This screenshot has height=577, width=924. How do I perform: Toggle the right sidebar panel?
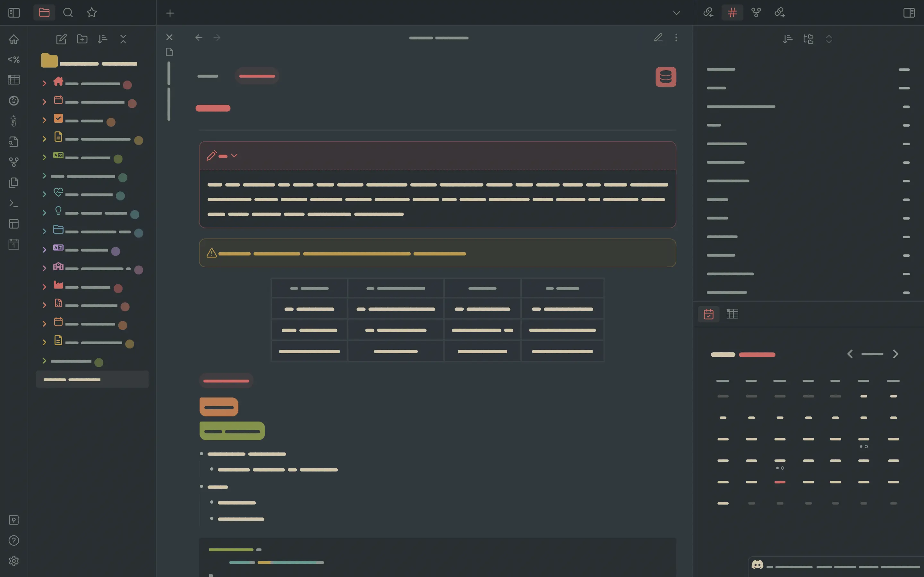(909, 13)
